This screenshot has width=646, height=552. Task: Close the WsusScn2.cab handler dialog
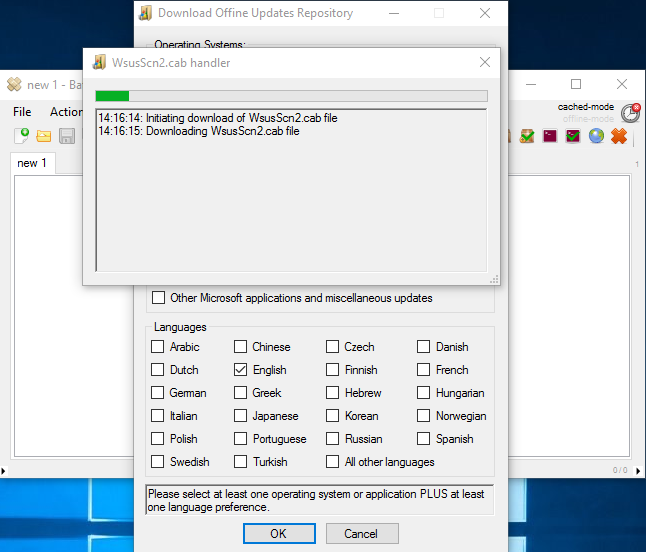pos(485,62)
